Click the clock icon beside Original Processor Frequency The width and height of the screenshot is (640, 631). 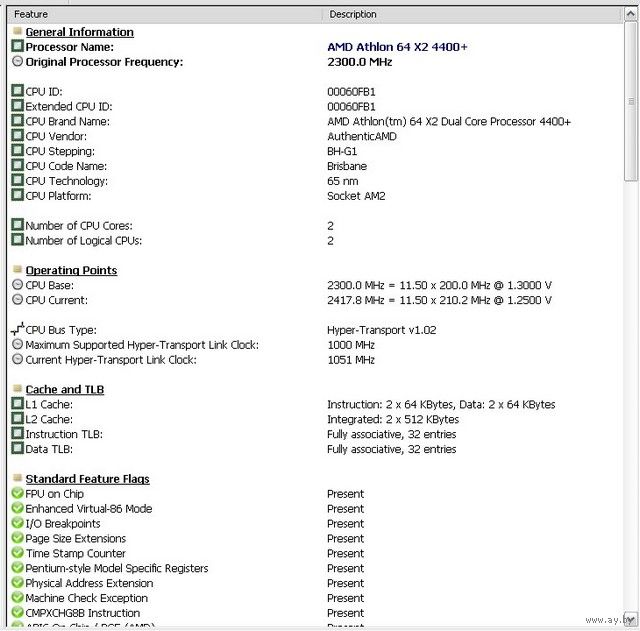point(17,61)
